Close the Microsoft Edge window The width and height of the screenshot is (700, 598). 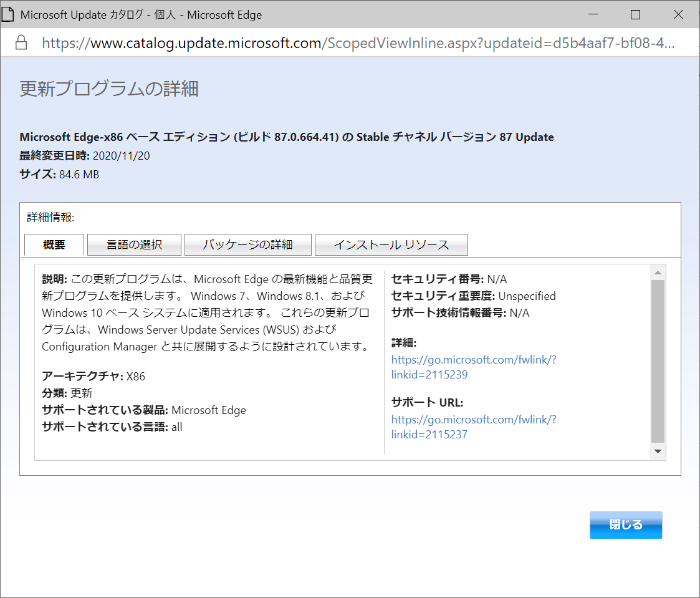(x=678, y=14)
